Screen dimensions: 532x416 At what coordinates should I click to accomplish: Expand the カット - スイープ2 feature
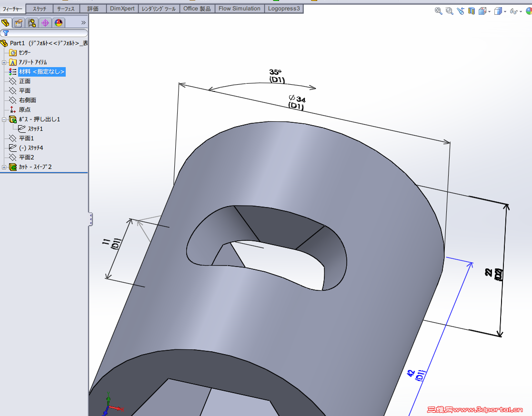click(4, 167)
